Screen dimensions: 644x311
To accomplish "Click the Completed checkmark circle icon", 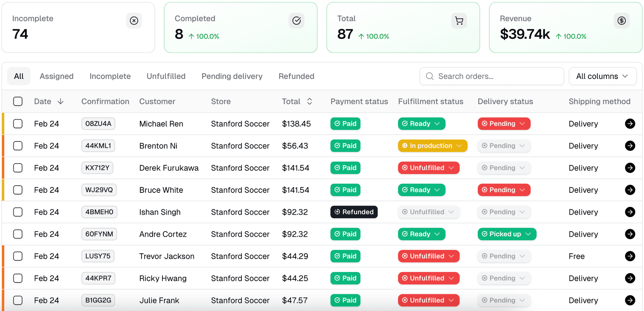I will [297, 20].
